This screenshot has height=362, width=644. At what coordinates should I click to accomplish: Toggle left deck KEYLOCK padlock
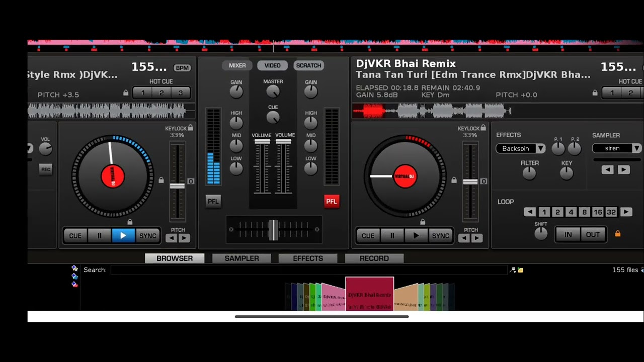pyautogui.click(x=190, y=128)
